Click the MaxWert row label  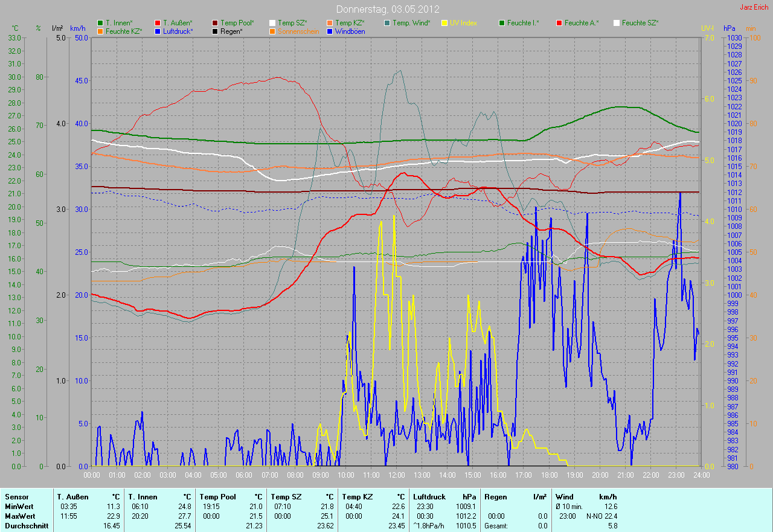pyautogui.click(x=19, y=516)
